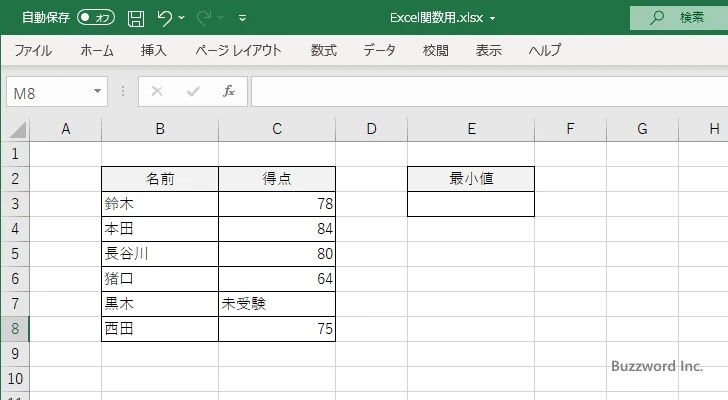
Task: Select the score cell 75
Action: (x=277, y=329)
